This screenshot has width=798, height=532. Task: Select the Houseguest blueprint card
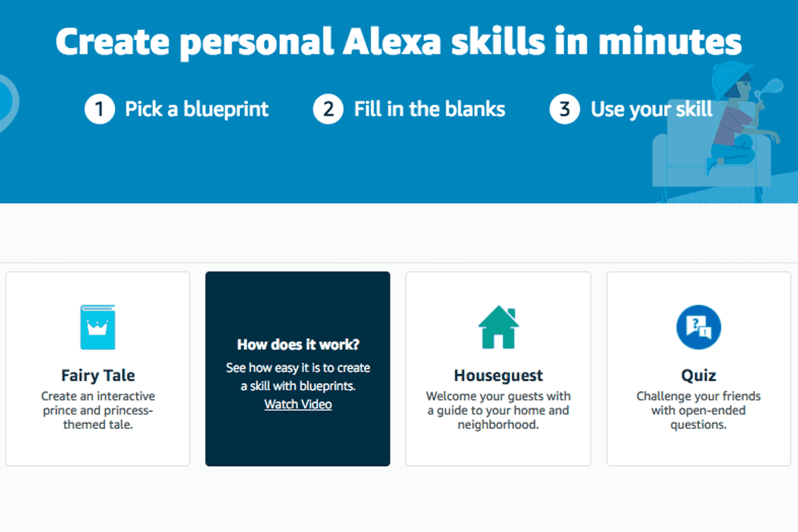click(497, 368)
